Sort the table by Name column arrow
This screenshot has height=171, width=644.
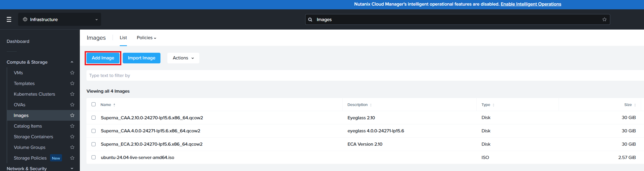114,105
